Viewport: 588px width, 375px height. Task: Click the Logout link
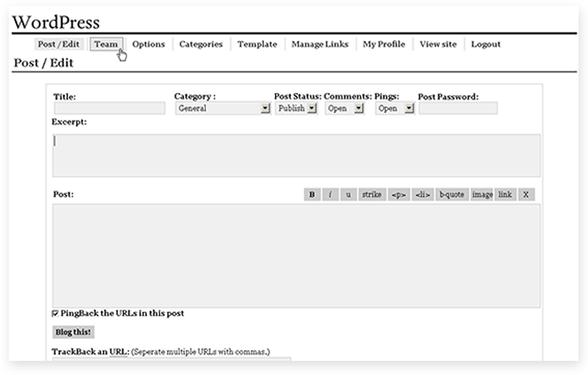[x=485, y=44]
